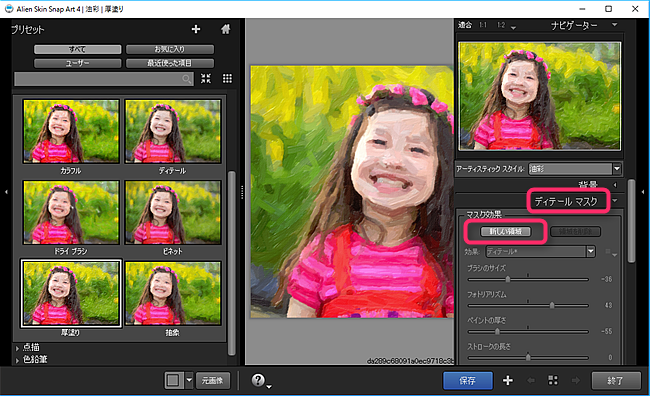Screen dimensions: 650x396
Task: Collapse the ディテール マスク section arrow
Action: (x=615, y=201)
